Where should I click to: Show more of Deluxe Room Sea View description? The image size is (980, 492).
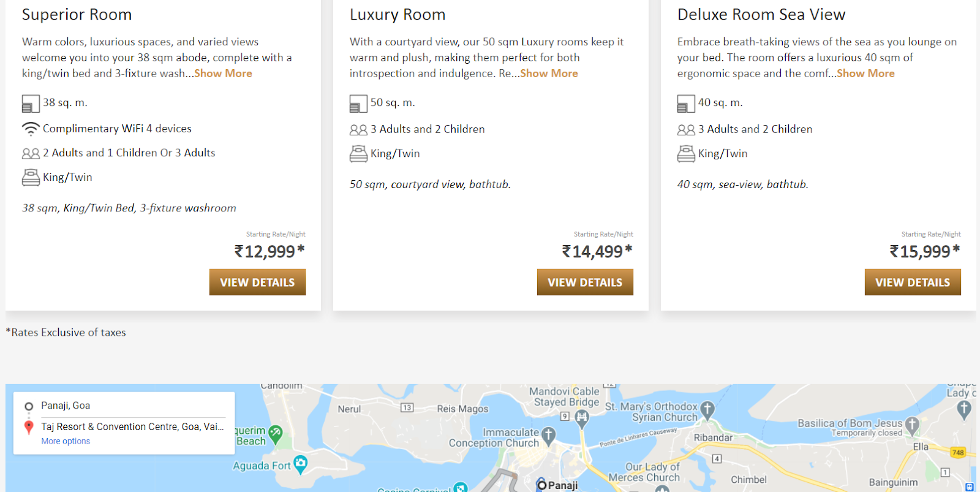[865, 74]
